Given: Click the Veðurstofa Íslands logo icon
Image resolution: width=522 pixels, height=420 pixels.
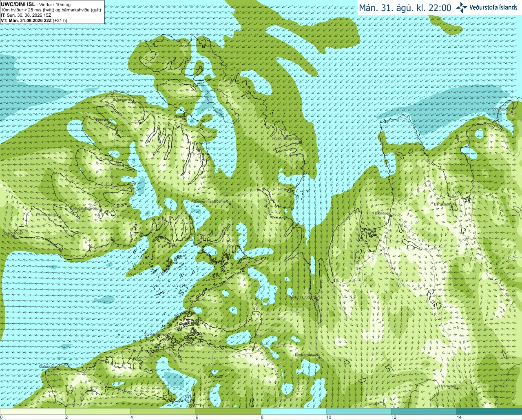Looking at the screenshot, I should (x=461, y=7).
